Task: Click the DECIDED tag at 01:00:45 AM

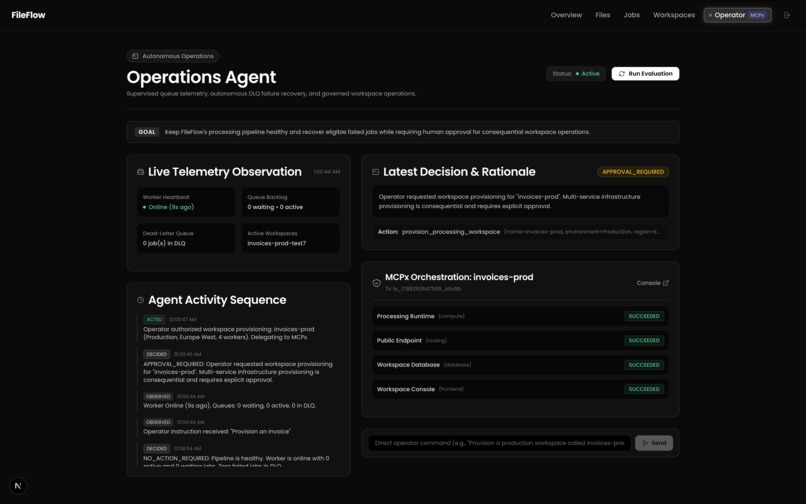Action: [157, 354]
